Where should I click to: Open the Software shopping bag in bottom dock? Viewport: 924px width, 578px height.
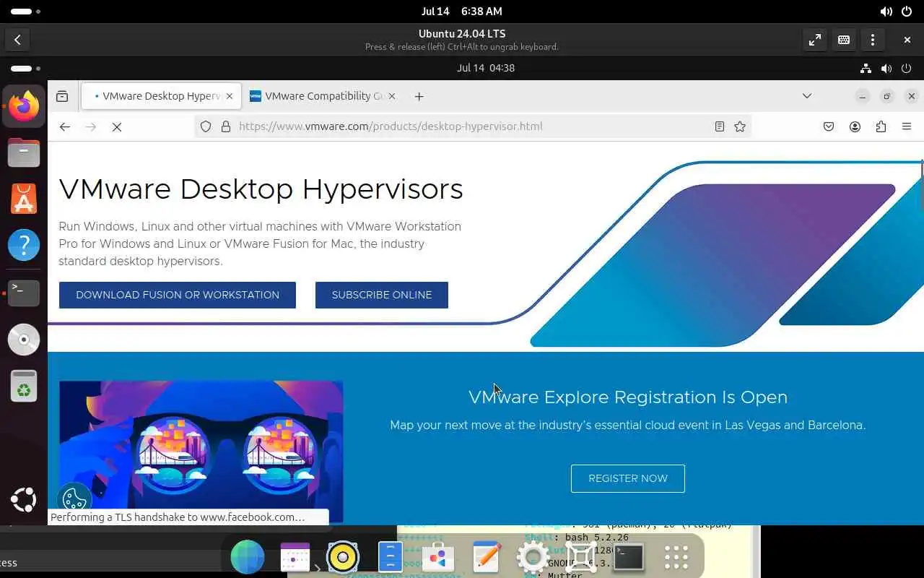(438, 557)
